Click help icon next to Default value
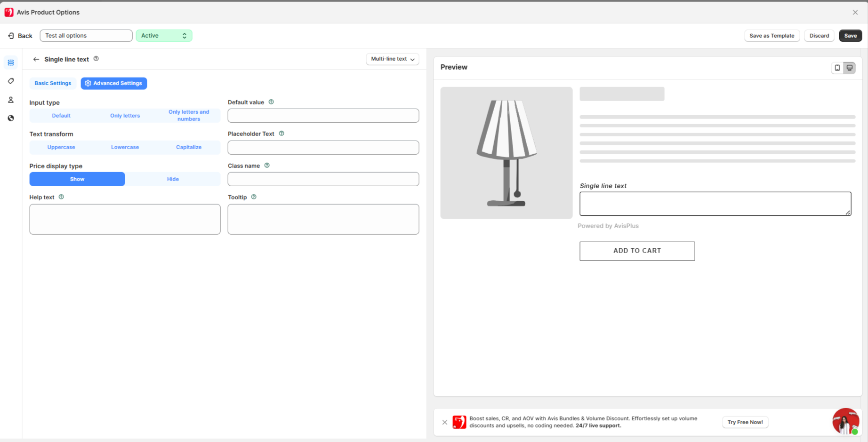Image resolution: width=868 pixels, height=442 pixels. pyautogui.click(x=271, y=102)
